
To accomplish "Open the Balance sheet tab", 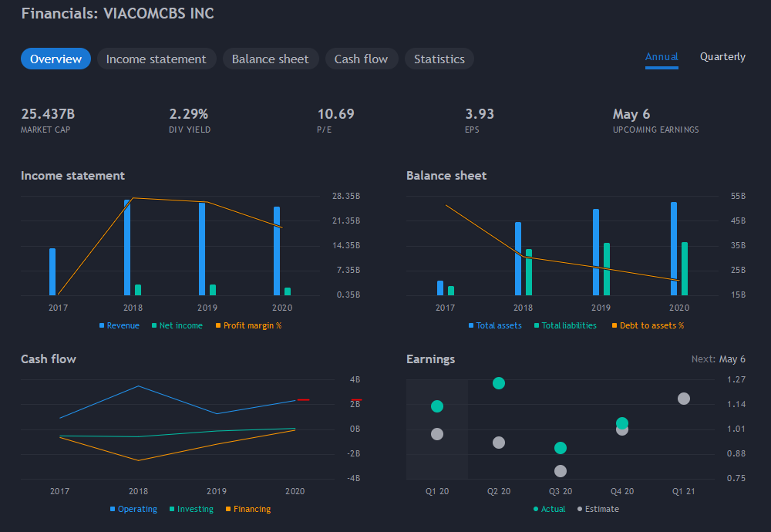I will pos(271,59).
